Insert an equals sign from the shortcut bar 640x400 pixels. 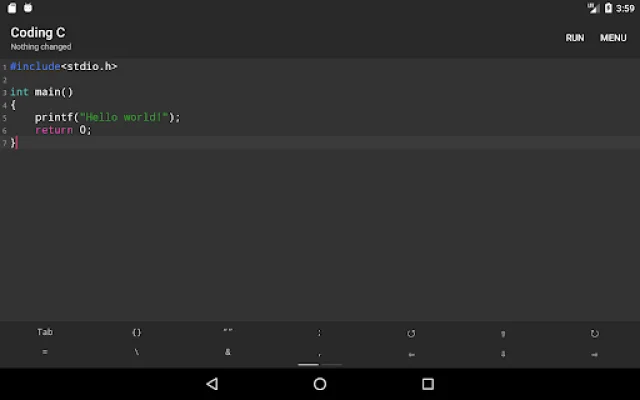coord(45,353)
